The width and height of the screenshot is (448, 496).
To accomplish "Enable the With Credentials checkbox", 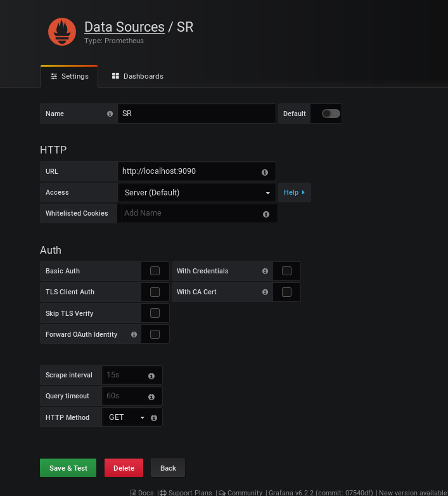I will tap(286, 271).
